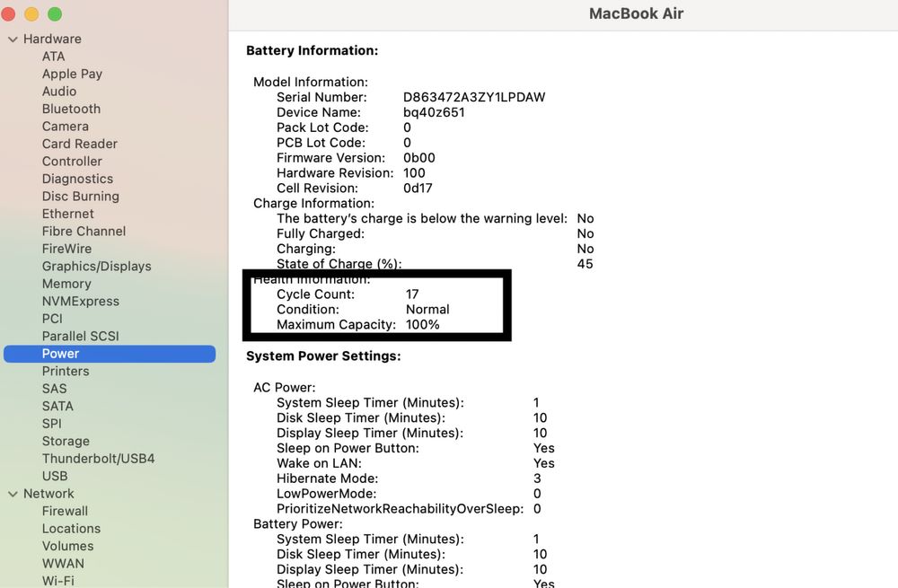Select USB in the hardware list
Screen dimensions: 898x588
tap(55, 477)
